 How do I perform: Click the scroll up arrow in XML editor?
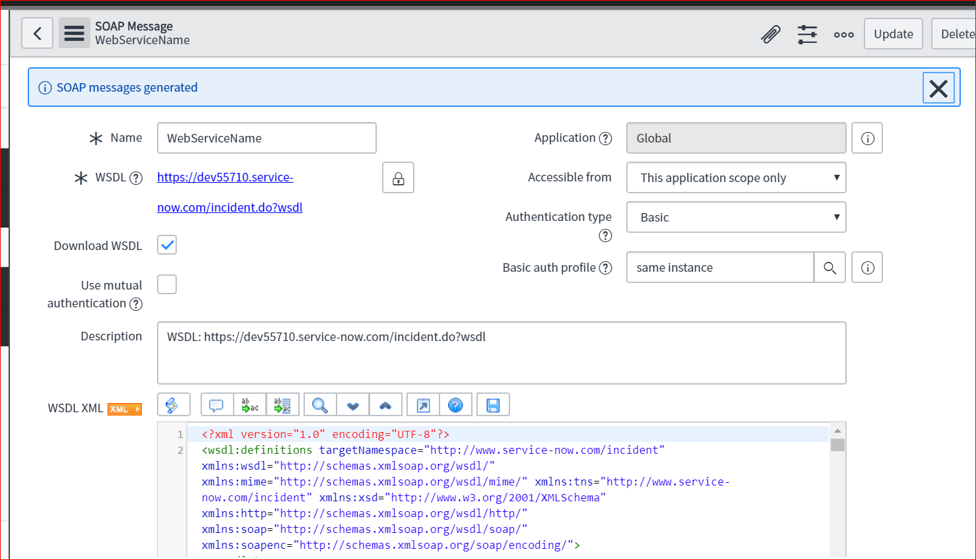837,431
